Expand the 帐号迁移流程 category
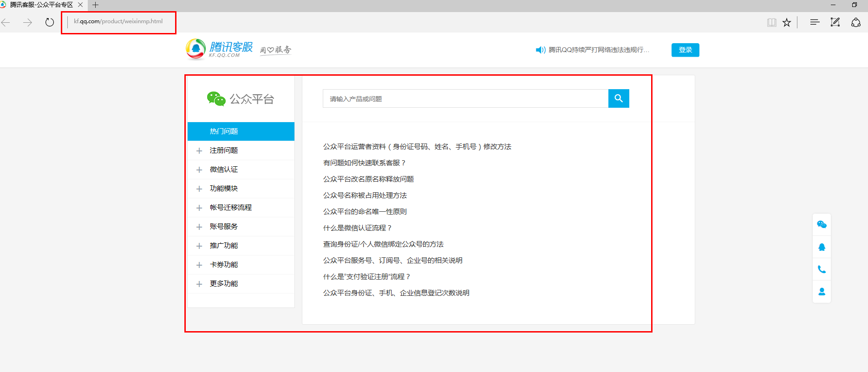 230,208
